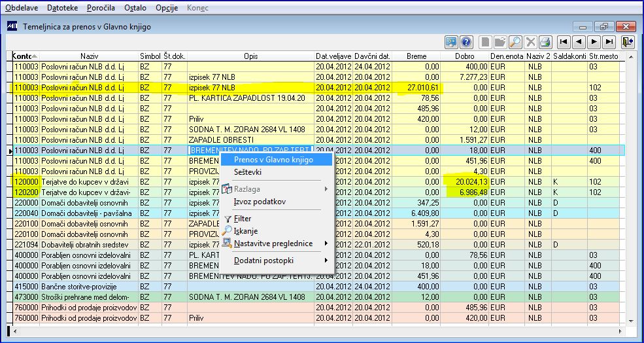This screenshot has width=644, height=343.
Task: Open the Obdelave menu
Action: tap(22, 7)
